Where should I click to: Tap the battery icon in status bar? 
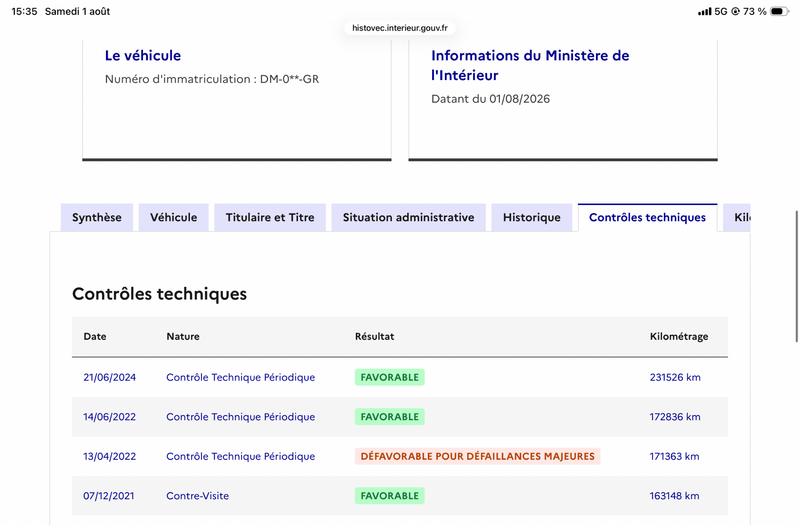pyautogui.click(x=779, y=11)
